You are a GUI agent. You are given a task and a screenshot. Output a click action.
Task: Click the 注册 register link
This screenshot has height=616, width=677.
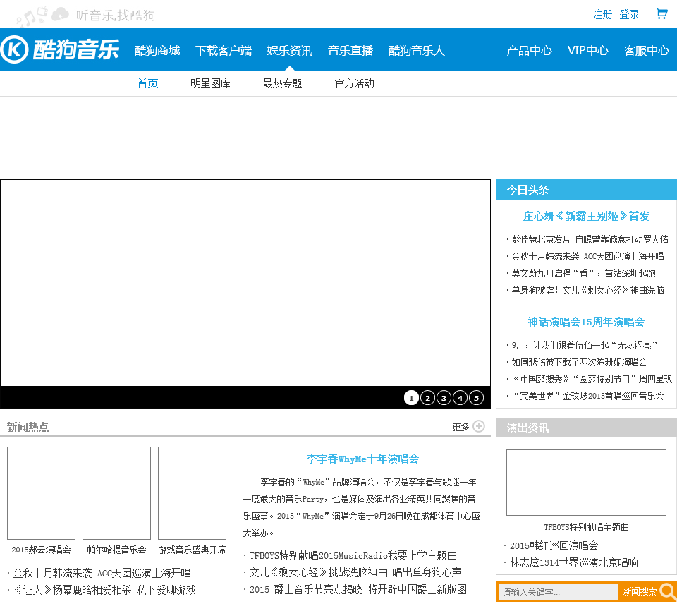coord(602,14)
